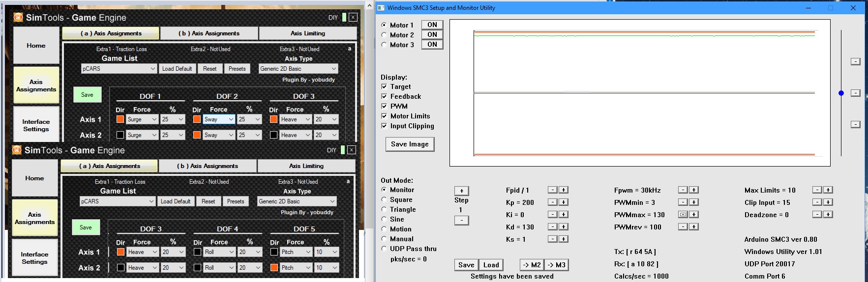This screenshot has width=868, height=282.
Task: Open pCARS Game List dropdown in lower window
Action: click(117, 201)
